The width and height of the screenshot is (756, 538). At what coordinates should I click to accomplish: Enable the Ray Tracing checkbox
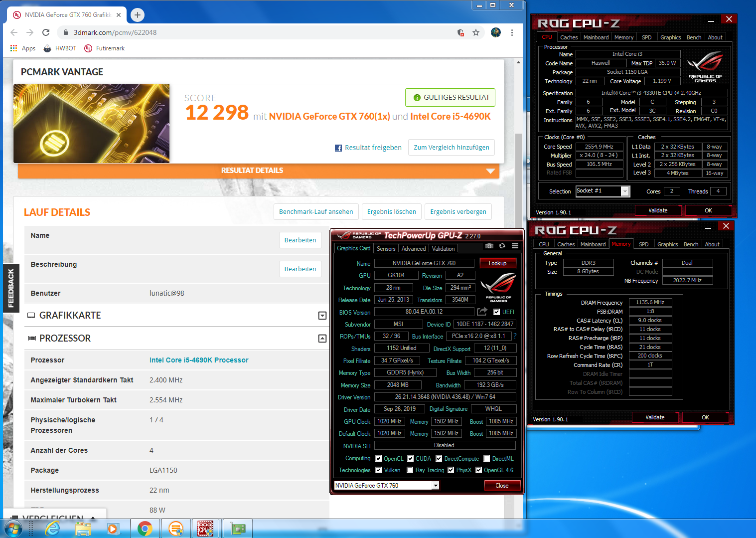[410, 470]
